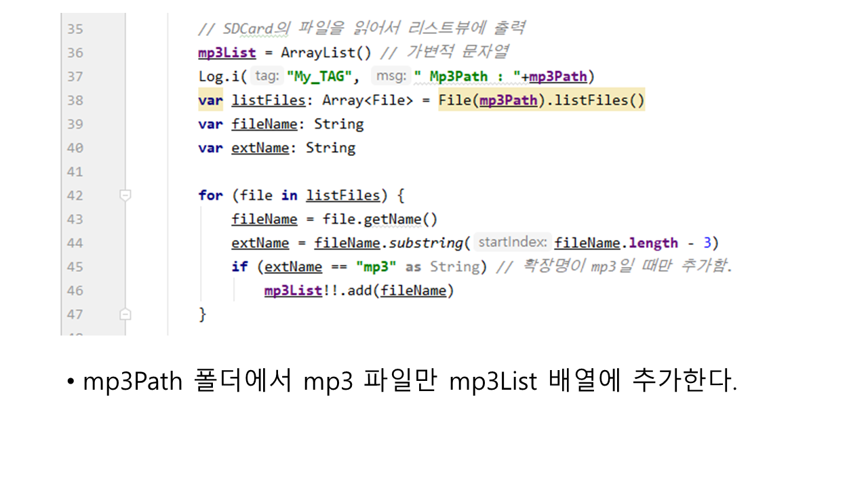Click the highlighted 'var' keyword on line 38
This screenshot has height=488, width=868.
point(210,100)
